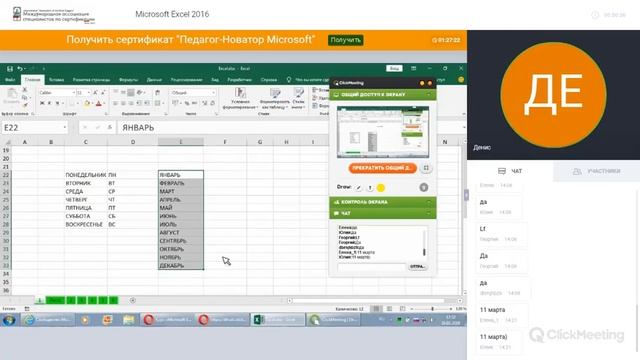The width and height of the screenshot is (640, 360).
Task: Switch to the Вставка ribbon tab
Action: pos(56,80)
